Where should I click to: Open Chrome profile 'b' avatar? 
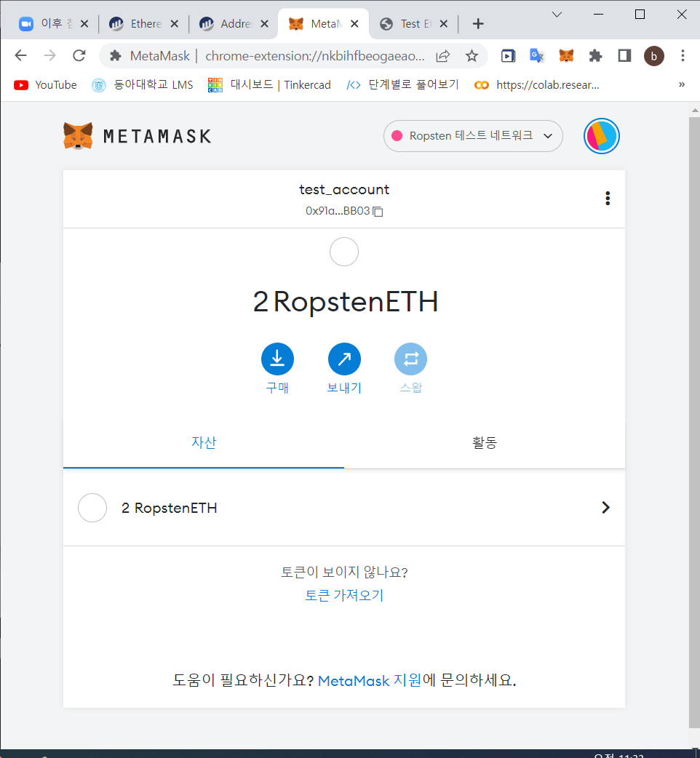(653, 56)
